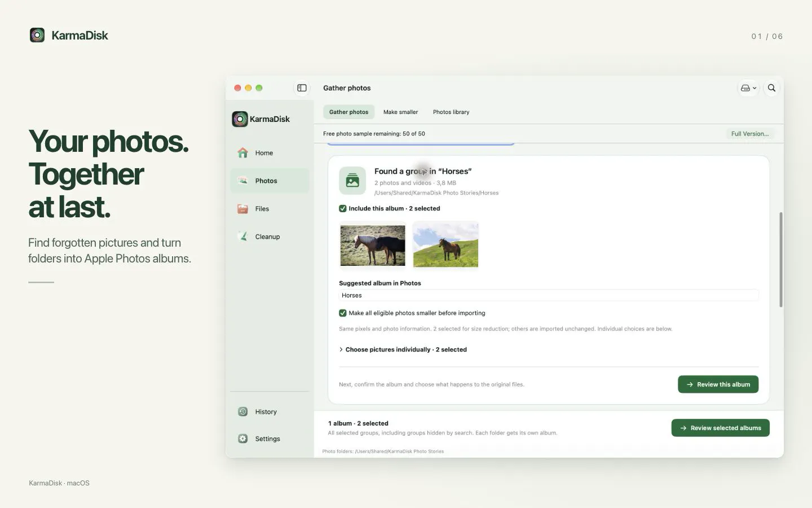Click the Home sidebar label

click(264, 153)
